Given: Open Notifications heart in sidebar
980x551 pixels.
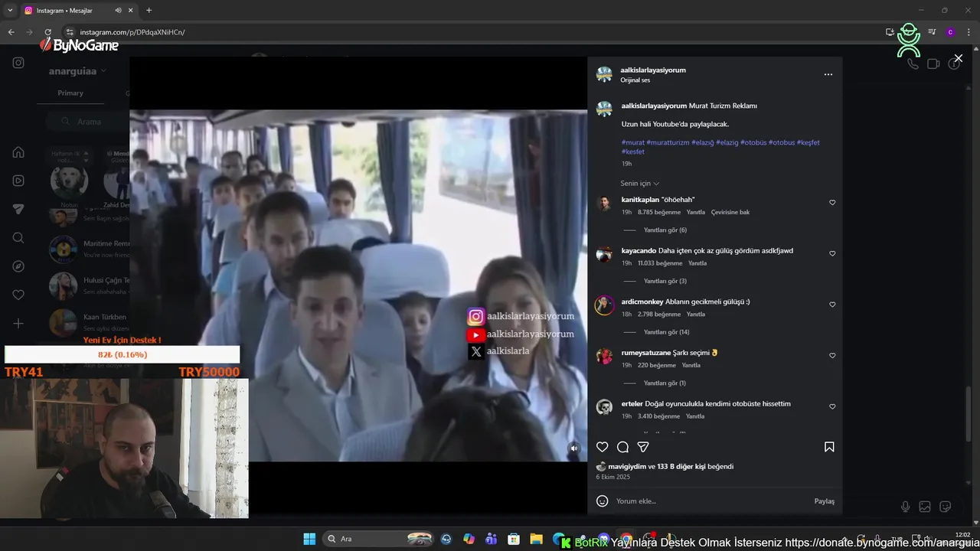Looking at the screenshot, I should tap(18, 295).
